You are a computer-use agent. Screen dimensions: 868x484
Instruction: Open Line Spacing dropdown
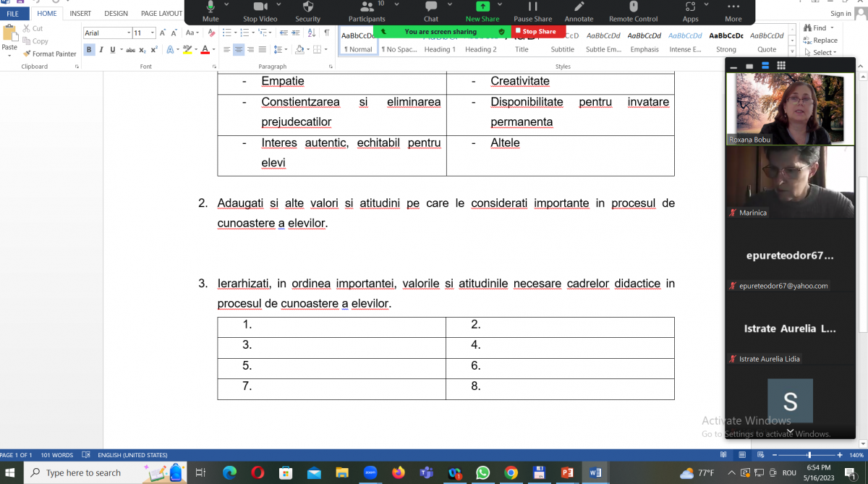281,50
